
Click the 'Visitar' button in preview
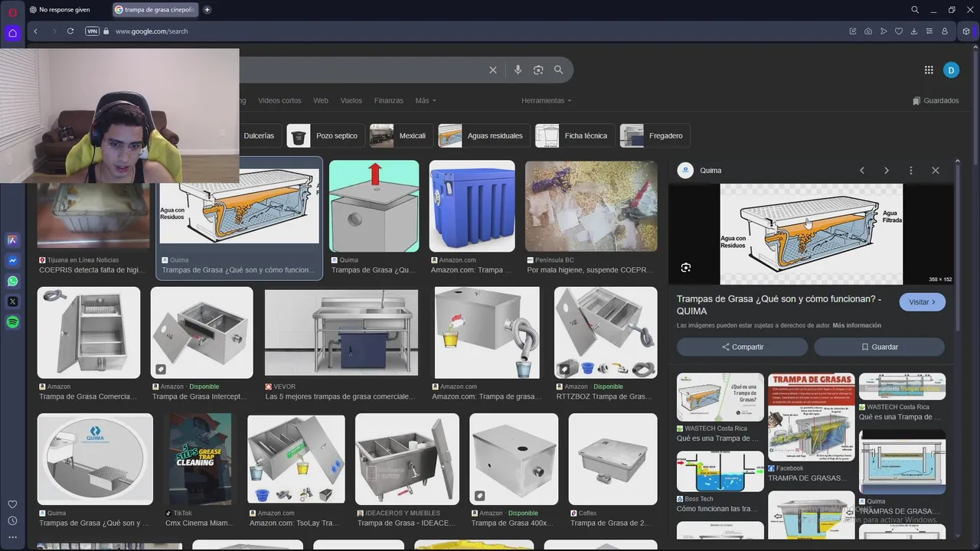(923, 302)
